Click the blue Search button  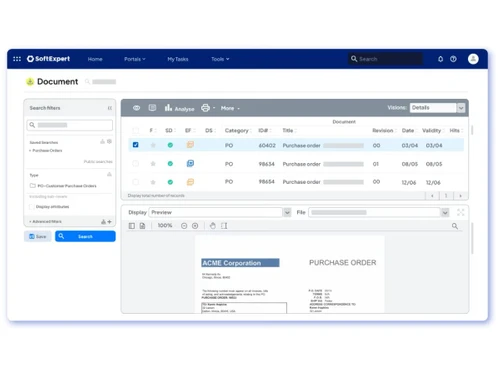coord(85,236)
